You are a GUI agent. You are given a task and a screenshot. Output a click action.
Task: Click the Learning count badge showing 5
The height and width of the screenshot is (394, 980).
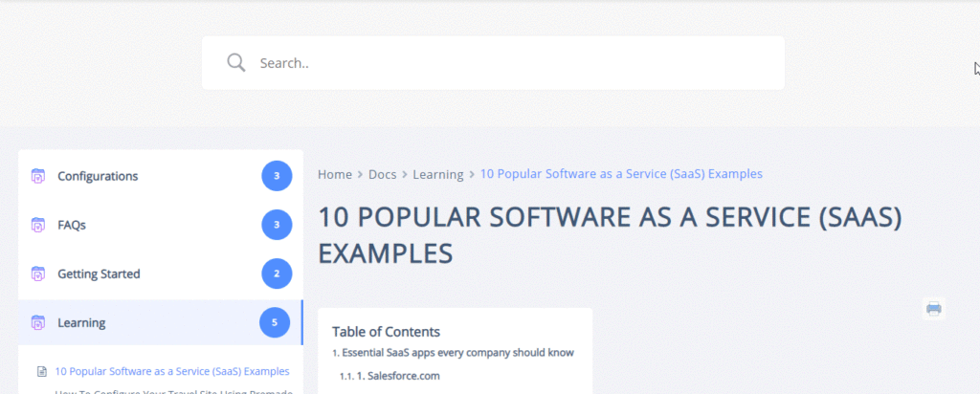coord(275,323)
